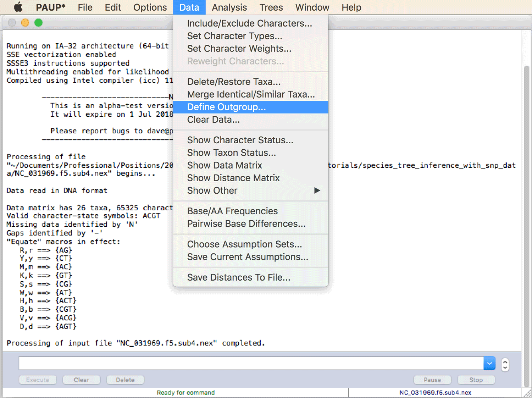This screenshot has width=532, height=398.
Task: Open the Trees menu
Action: pos(271,7)
